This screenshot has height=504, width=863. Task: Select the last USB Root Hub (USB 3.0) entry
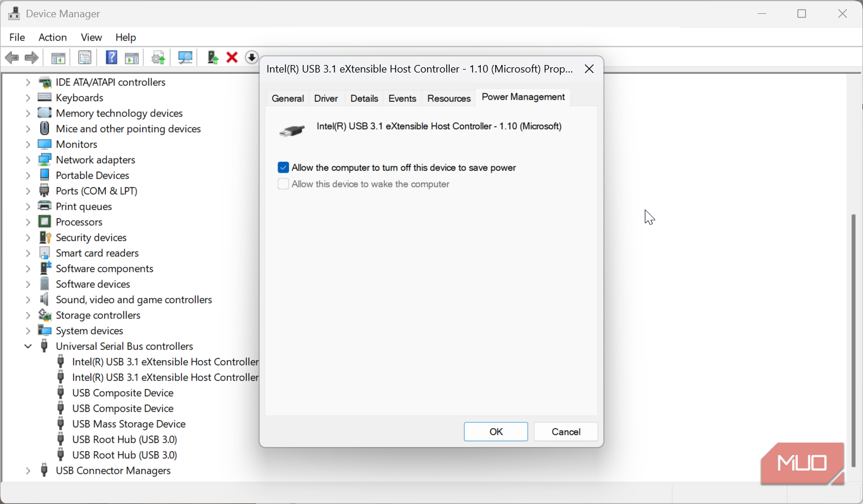[124, 455]
